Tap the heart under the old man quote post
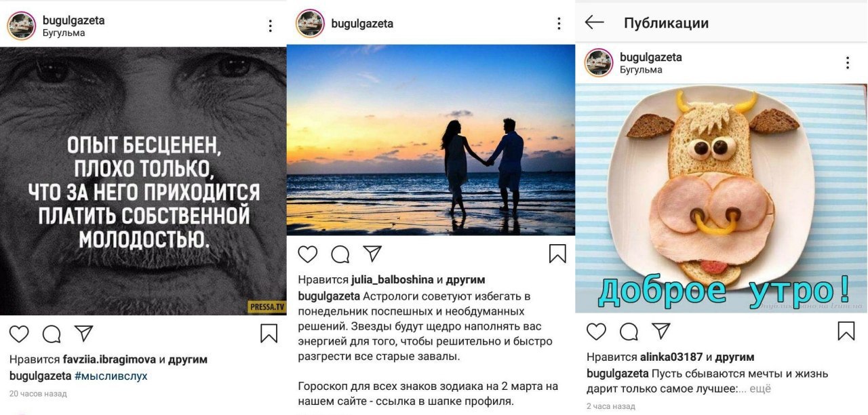Image resolution: width=868 pixels, height=415 pixels. tap(19, 334)
